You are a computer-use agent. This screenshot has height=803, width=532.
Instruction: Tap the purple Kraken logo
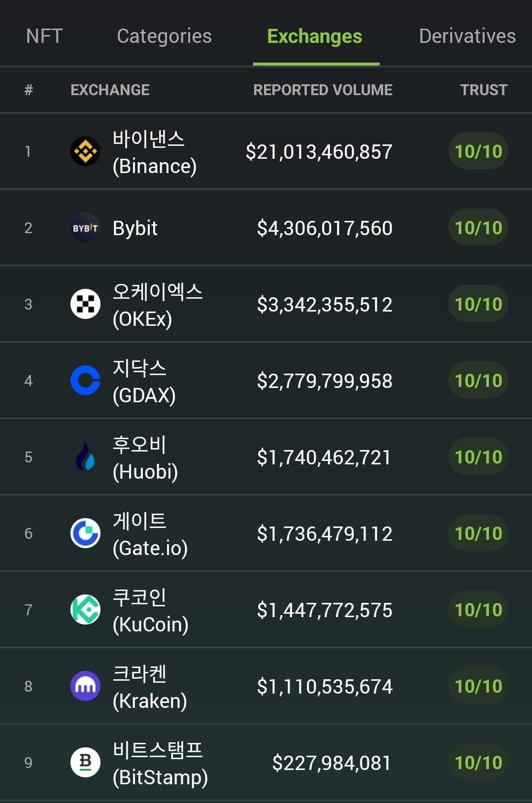click(x=85, y=686)
